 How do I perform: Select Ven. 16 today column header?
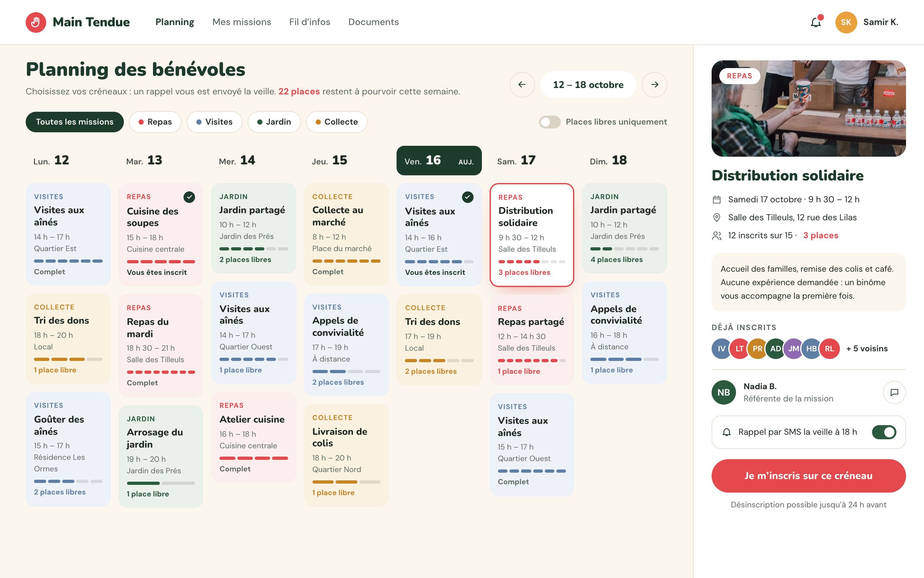tap(439, 161)
